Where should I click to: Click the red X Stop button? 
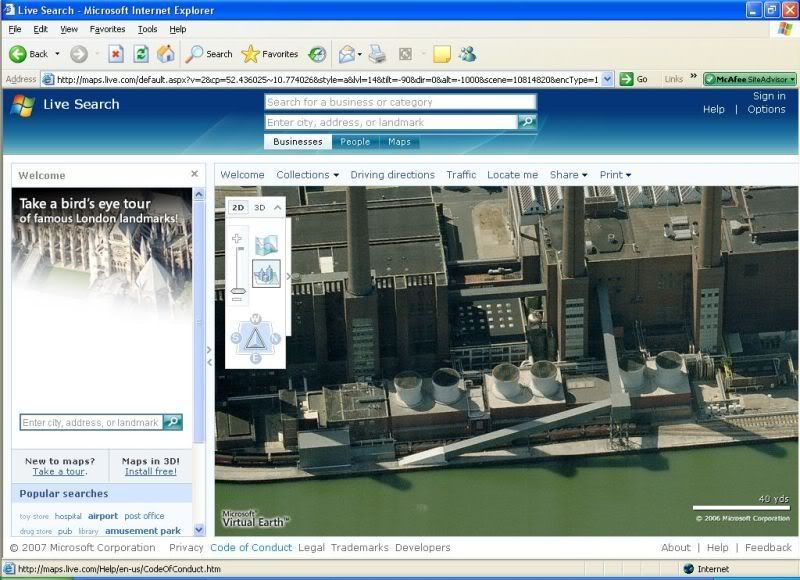[116, 54]
